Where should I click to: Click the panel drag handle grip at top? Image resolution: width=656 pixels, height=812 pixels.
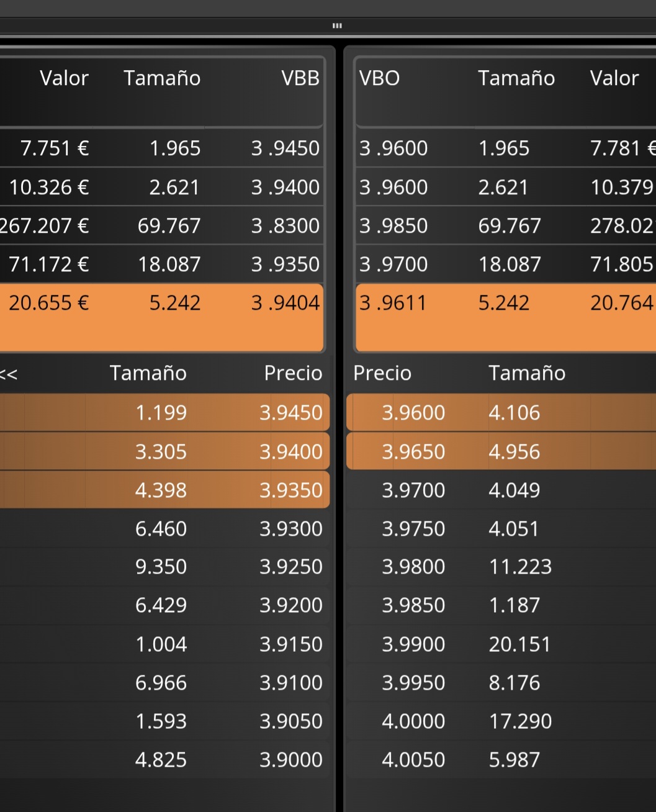337,25
